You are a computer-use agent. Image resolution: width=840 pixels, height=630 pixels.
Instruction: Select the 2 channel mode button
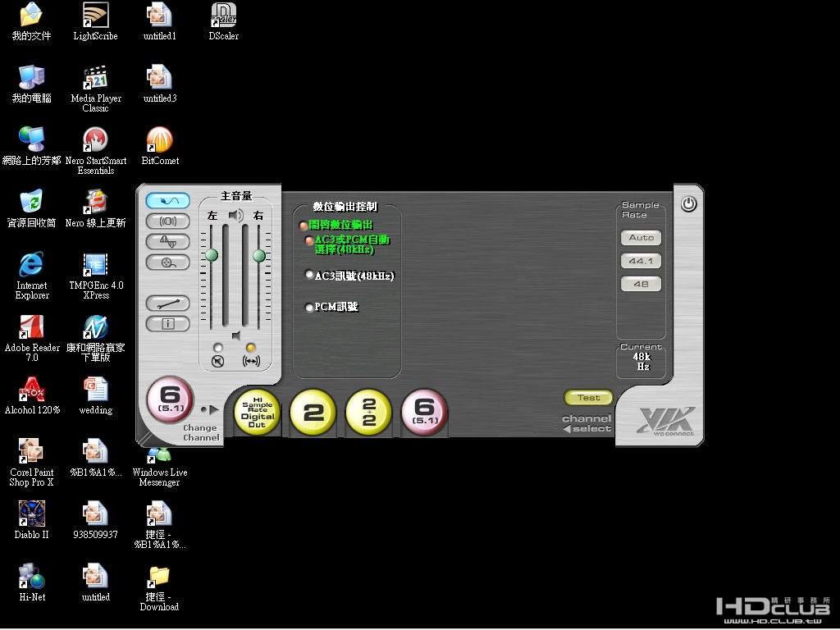[313, 412]
